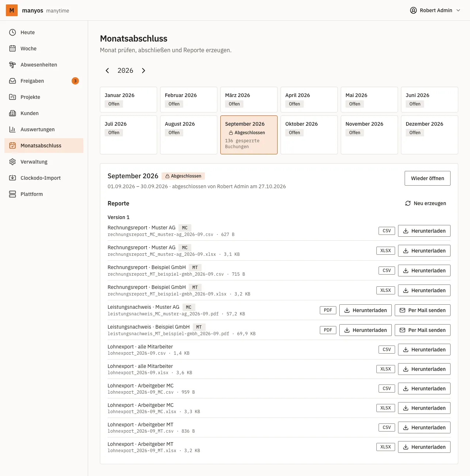
Task: Download rechnungsreport_MC_muster-ag_2026-09.csv
Action: tap(424, 231)
